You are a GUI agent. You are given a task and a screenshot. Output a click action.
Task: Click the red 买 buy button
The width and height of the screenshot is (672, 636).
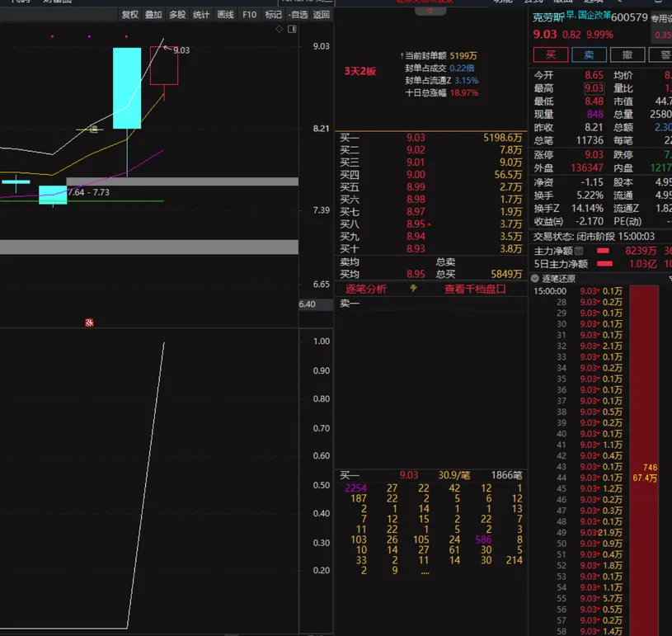point(550,54)
